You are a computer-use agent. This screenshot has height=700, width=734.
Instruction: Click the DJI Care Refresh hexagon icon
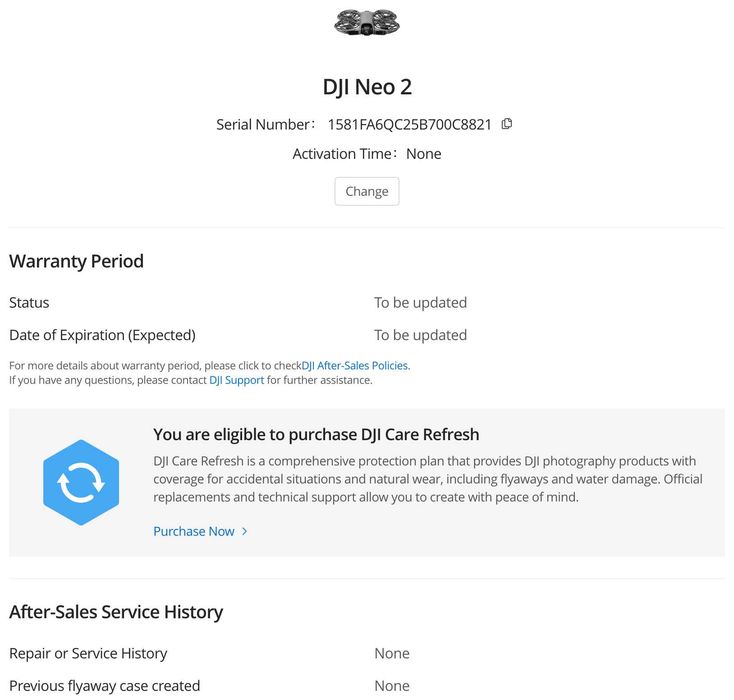click(81, 483)
